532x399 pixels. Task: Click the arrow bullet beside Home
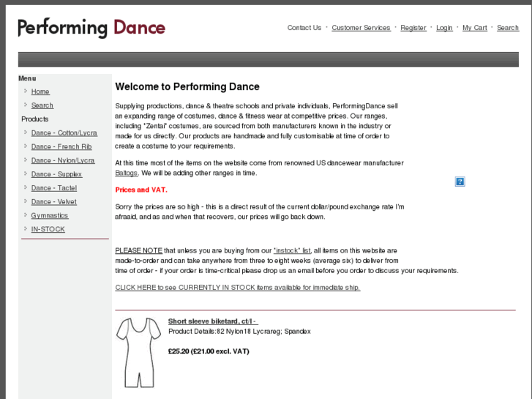[x=26, y=91]
